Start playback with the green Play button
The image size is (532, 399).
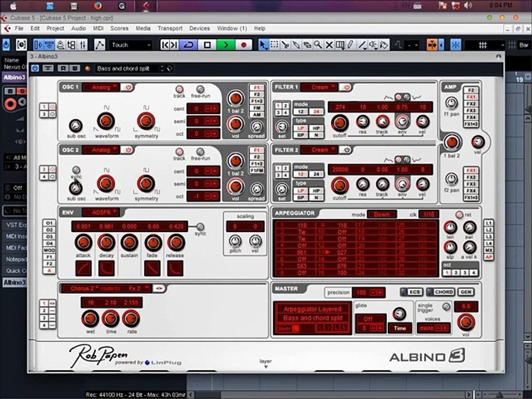(x=226, y=45)
